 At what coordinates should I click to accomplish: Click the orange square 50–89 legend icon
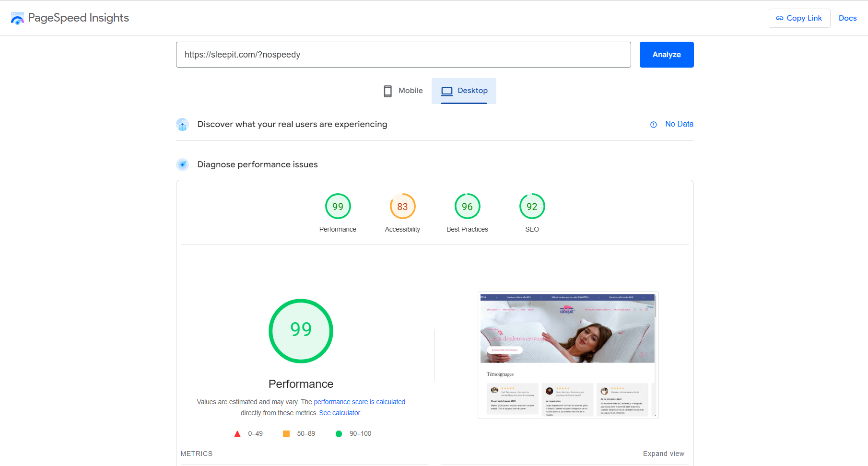(286, 434)
